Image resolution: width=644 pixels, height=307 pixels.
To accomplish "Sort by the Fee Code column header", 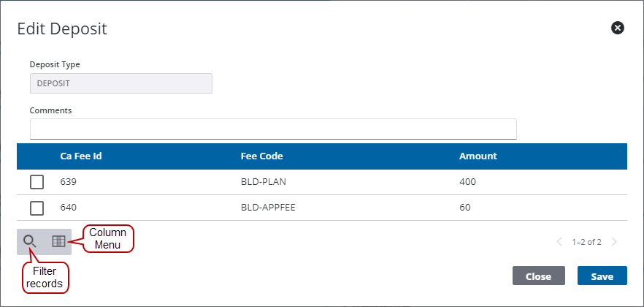I will 261,156.
